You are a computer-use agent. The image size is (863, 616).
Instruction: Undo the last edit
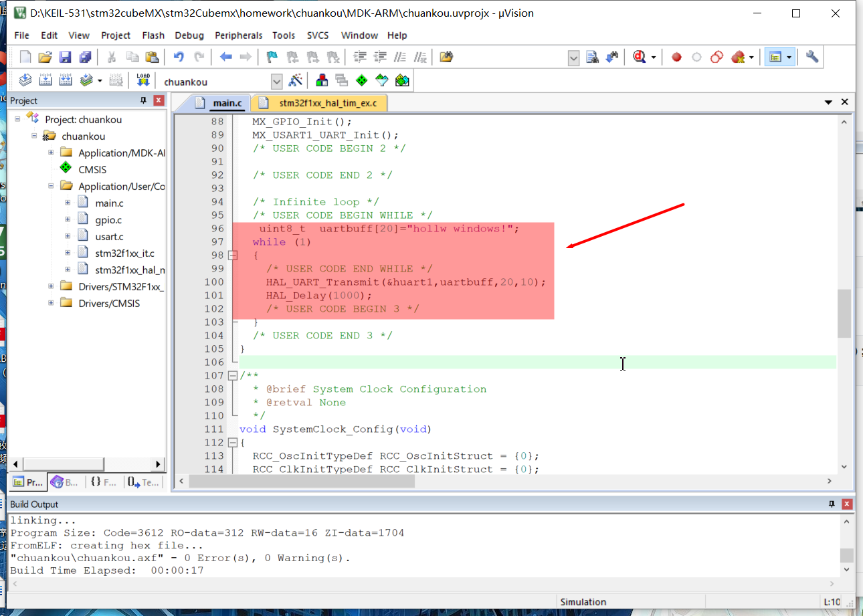point(179,57)
